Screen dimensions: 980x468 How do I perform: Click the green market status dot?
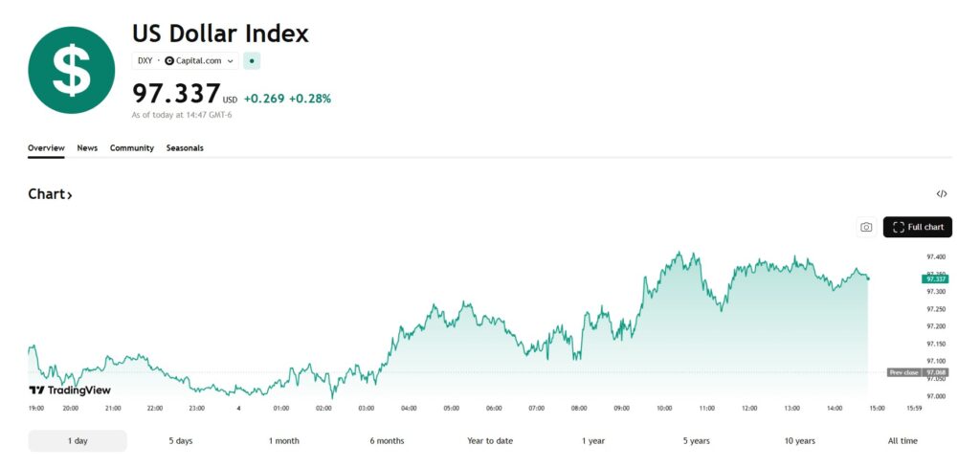pyautogui.click(x=252, y=60)
